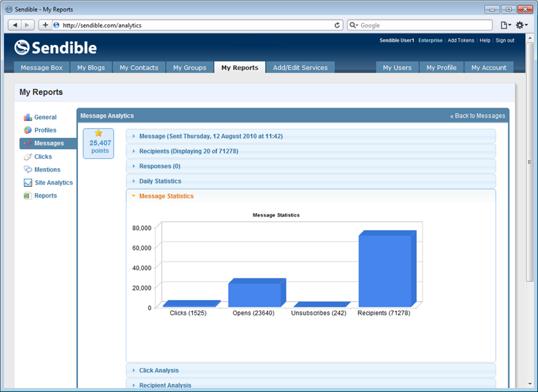This screenshot has width=538, height=392.
Task: Click the Unsubscribes (242) chart bar
Action: (x=322, y=305)
